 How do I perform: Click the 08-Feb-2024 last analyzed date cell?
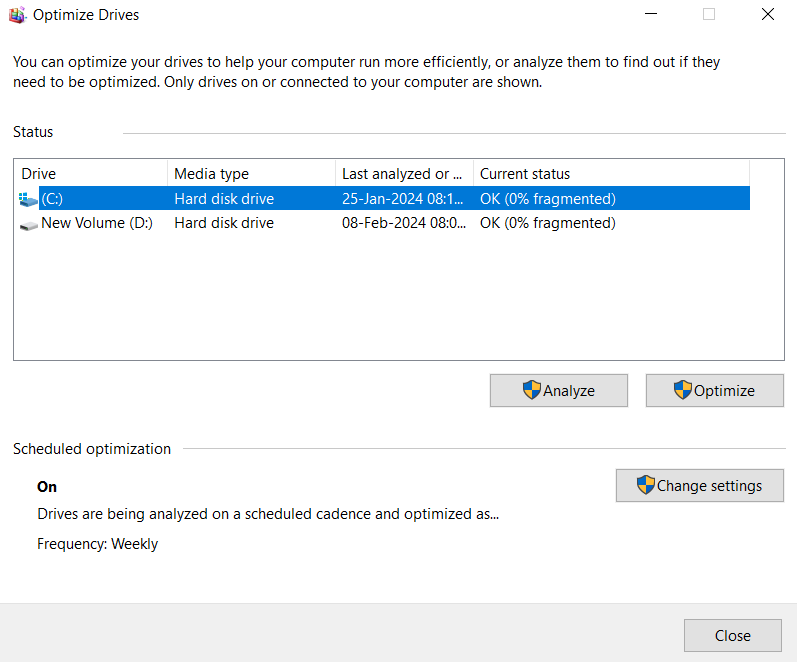(404, 223)
